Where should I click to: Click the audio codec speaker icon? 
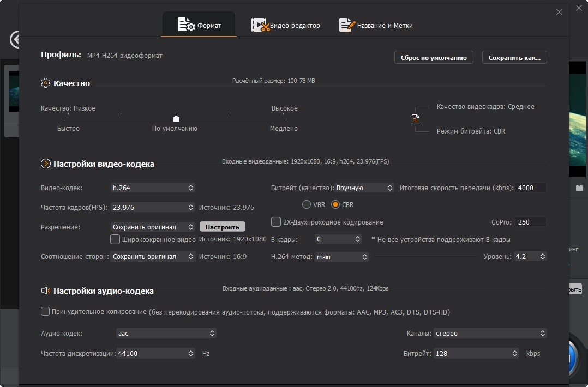[45, 291]
